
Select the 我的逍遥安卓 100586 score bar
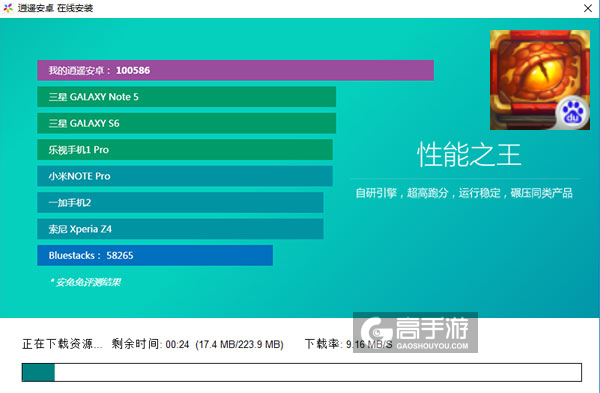tap(235, 70)
